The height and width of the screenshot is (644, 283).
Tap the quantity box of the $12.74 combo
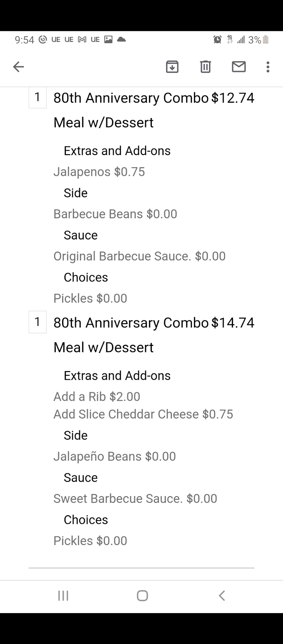[x=38, y=97]
